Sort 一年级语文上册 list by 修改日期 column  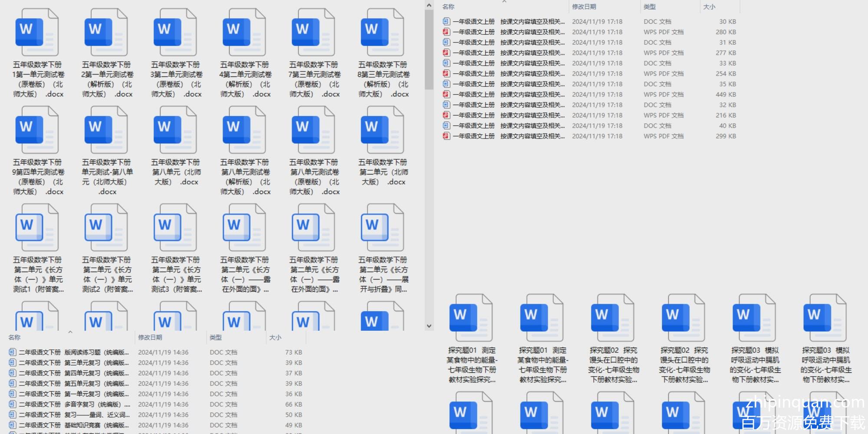point(584,7)
